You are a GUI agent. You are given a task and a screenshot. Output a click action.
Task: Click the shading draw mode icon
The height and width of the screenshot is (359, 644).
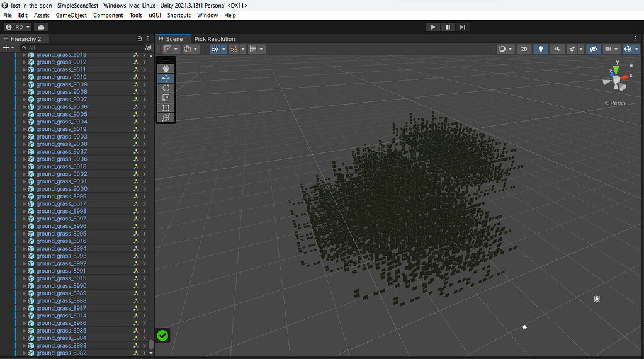tap(502, 49)
